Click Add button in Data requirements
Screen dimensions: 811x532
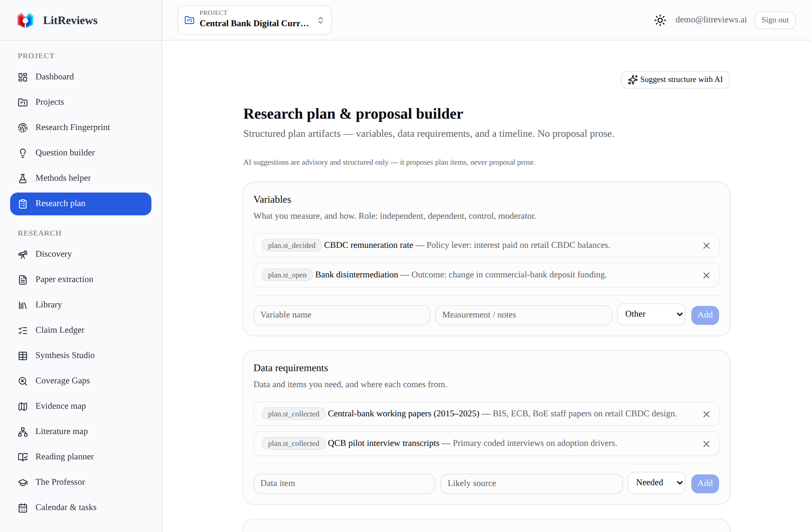705,483
